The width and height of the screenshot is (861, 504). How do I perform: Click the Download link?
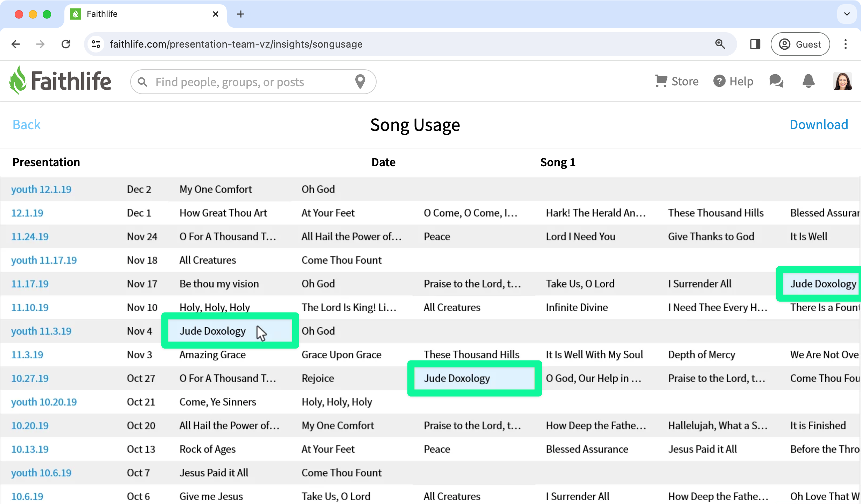pyautogui.click(x=819, y=125)
